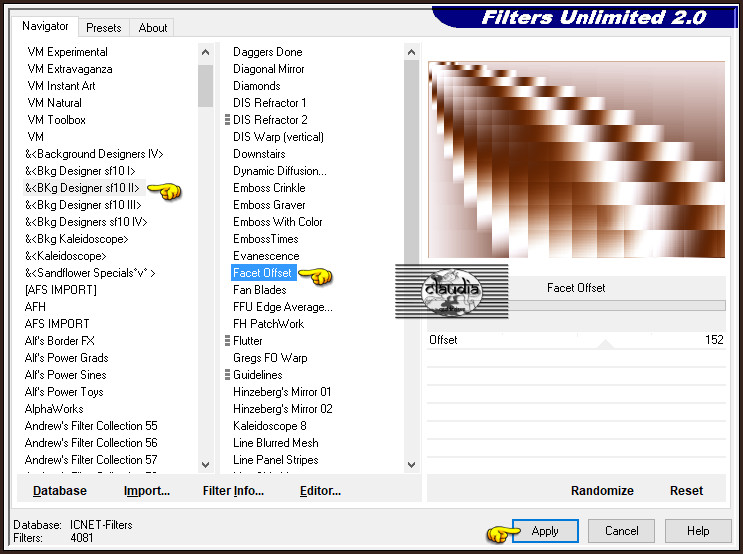Choose the Emboss Crinkle filter
Image resolution: width=743 pixels, height=554 pixels.
269,188
